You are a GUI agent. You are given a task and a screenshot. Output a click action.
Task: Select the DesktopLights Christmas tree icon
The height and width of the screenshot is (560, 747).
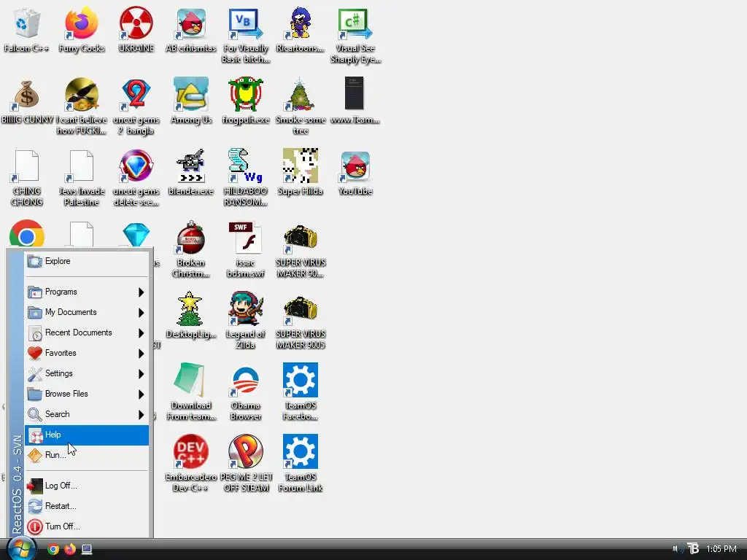coord(190,308)
